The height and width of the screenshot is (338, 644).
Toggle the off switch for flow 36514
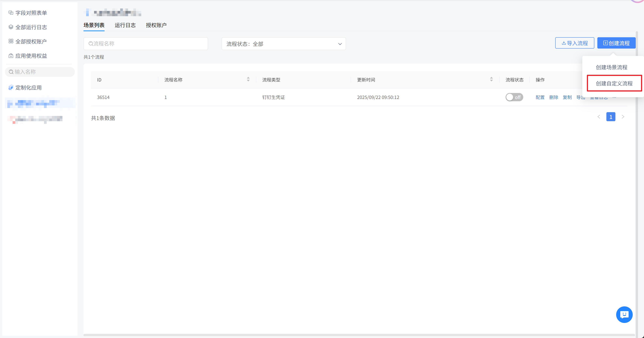click(x=514, y=97)
